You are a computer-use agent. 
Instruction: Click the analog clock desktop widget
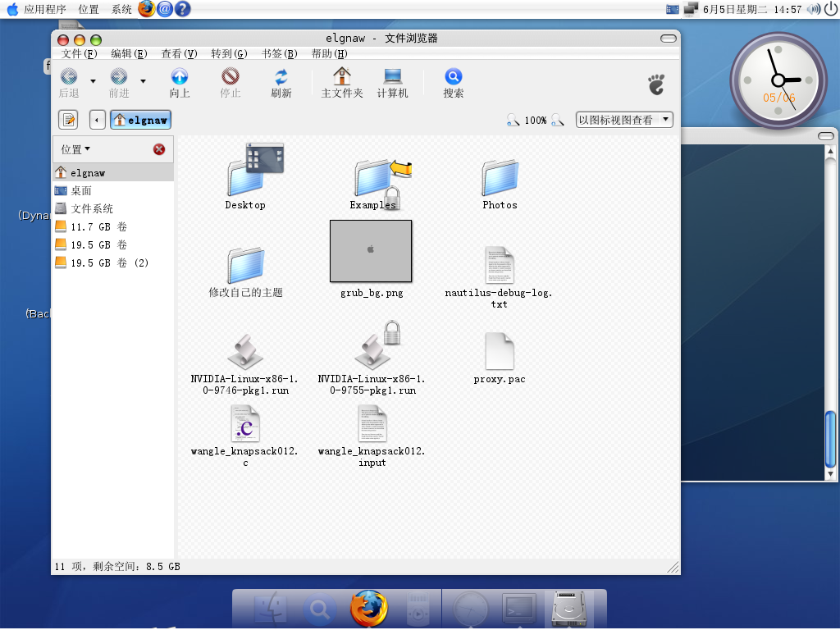click(x=778, y=80)
